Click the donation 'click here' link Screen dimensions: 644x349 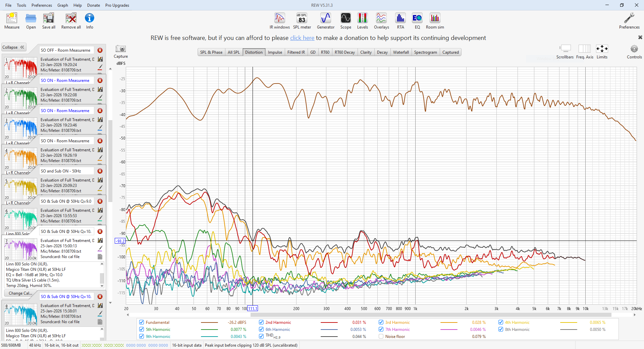(x=302, y=38)
